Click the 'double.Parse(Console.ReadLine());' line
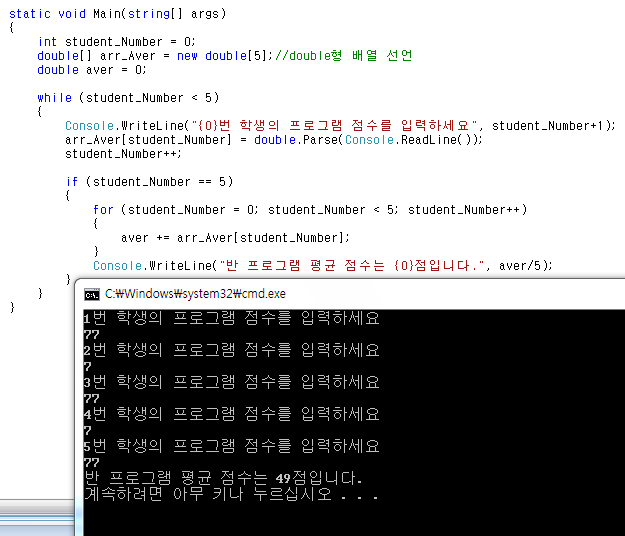 (x=274, y=140)
